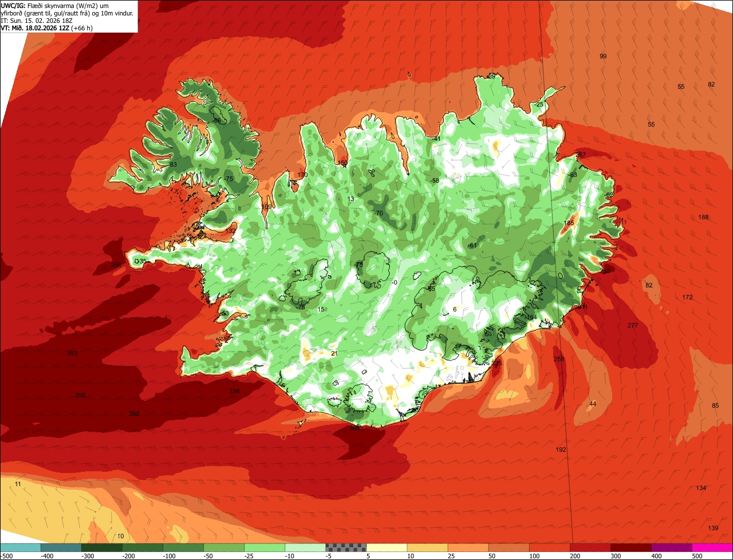The image size is (733, 560).
Task: Click the 'UWC/IG: Flæði skynvarma' title line
Action: tap(54, 5)
